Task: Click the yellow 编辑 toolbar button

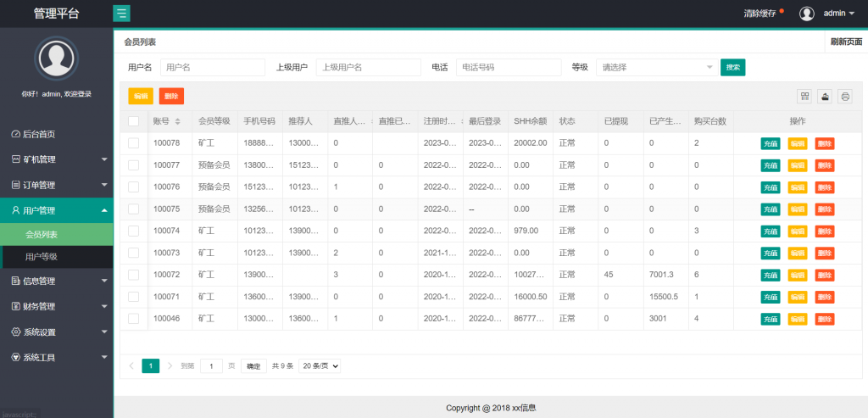Action: click(x=141, y=97)
